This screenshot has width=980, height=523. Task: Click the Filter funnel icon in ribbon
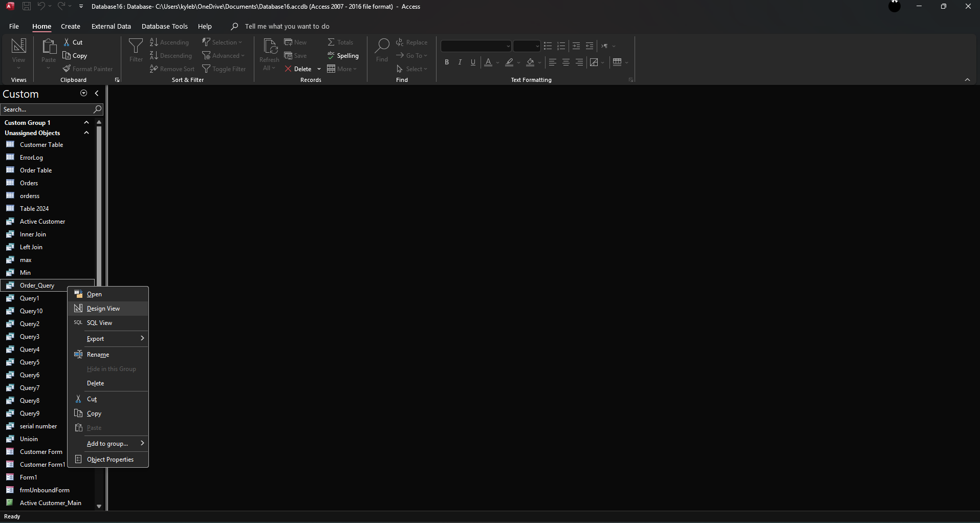pyautogui.click(x=136, y=46)
